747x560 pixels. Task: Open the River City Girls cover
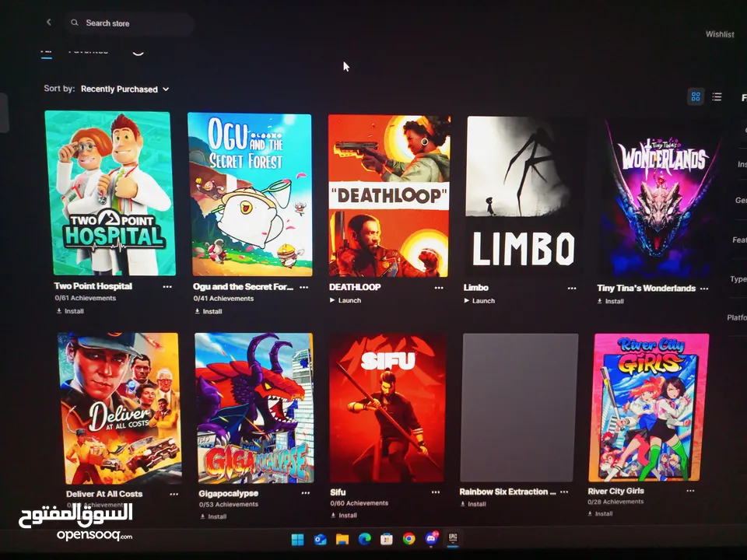[x=649, y=408]
